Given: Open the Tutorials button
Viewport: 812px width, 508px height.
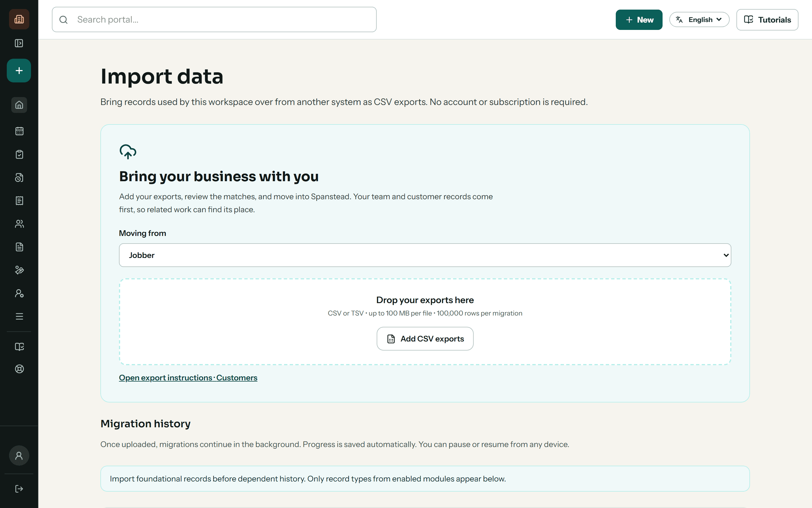Looking at the screenshot, I should pos(767,20).
